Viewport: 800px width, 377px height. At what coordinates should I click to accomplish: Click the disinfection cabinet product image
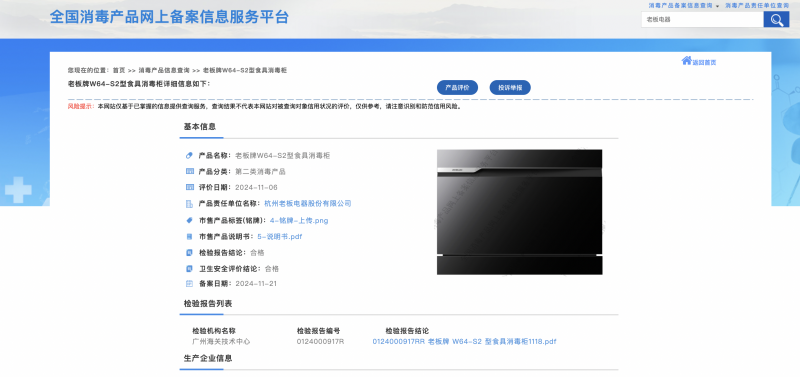[519, 212]
